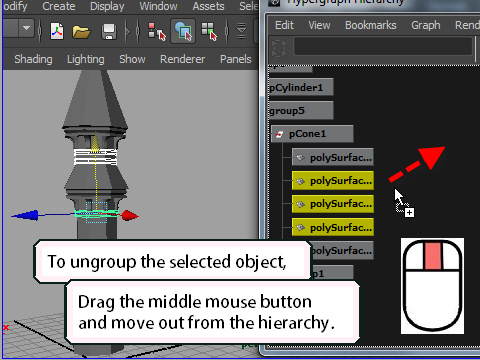Open the Bookmarks menu in Hypergraph
The width and height of the screenshot is (480, 360).
coord(371,25)
